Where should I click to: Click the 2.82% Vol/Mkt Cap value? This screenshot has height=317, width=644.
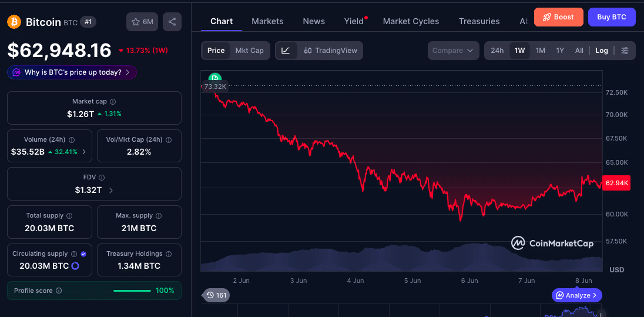(x=139, y=152)
